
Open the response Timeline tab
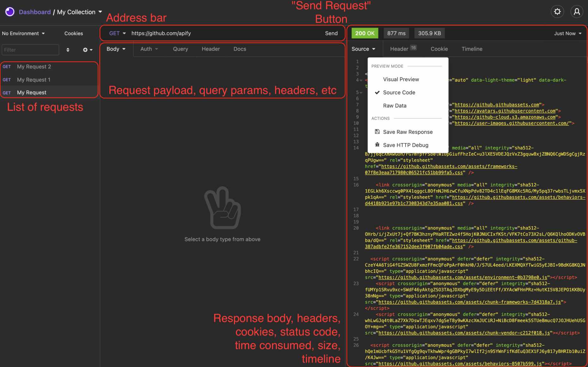click(x=472, y=49)
